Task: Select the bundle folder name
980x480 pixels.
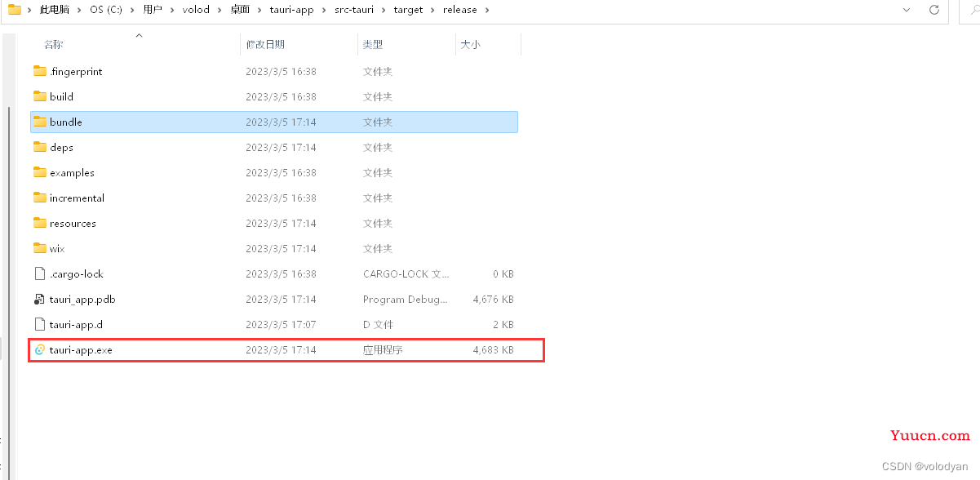Action: click(66, 122)
